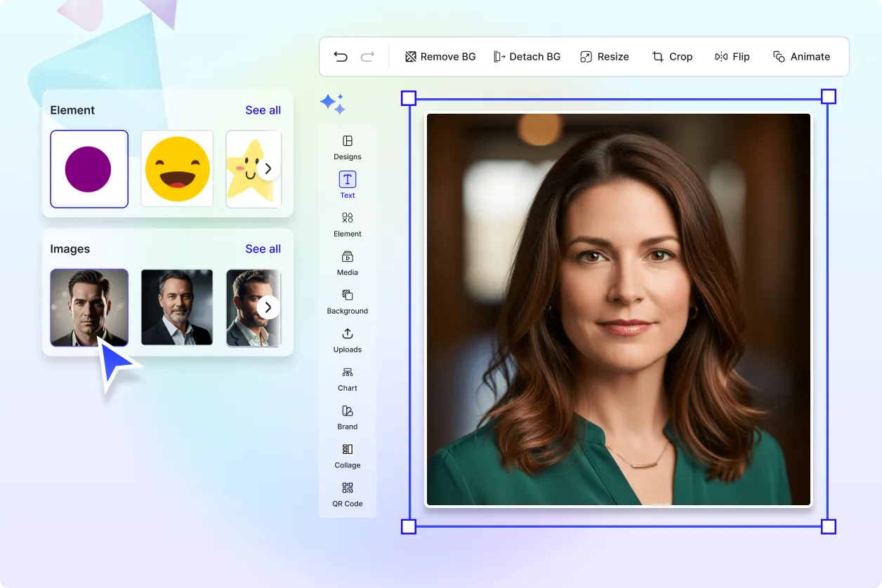Select the purple circle color swatch
This screenshot has width=882, height=588.
(x=89, y=168)
